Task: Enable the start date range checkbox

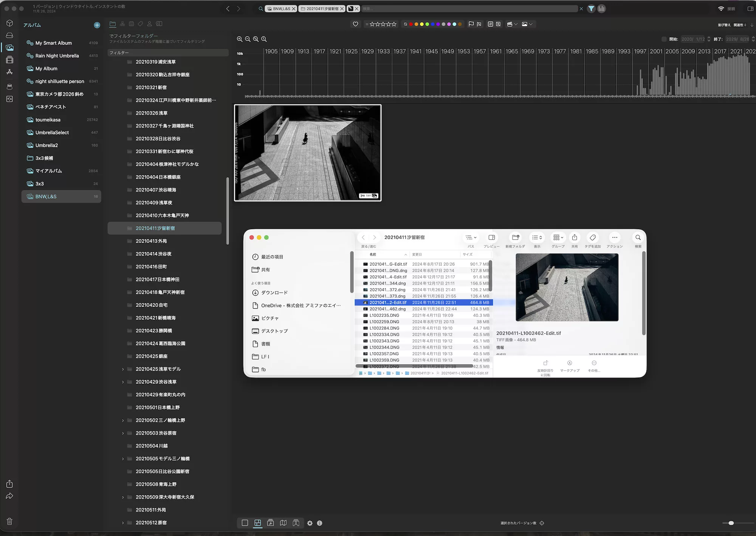Action: pyautogui.click(x=664, y=39)
